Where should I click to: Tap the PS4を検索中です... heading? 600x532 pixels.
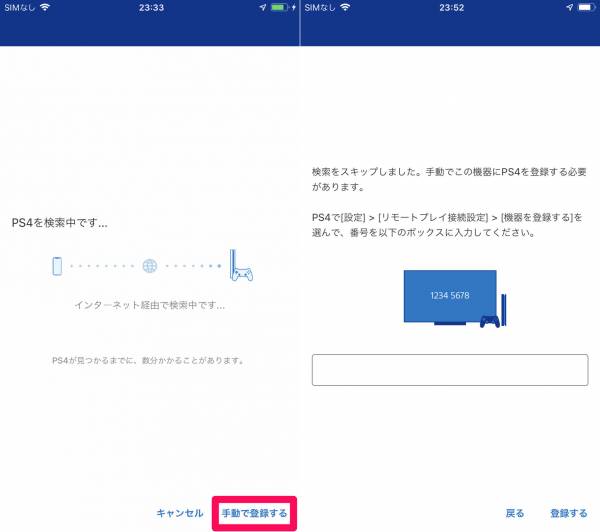coord(60,222)
